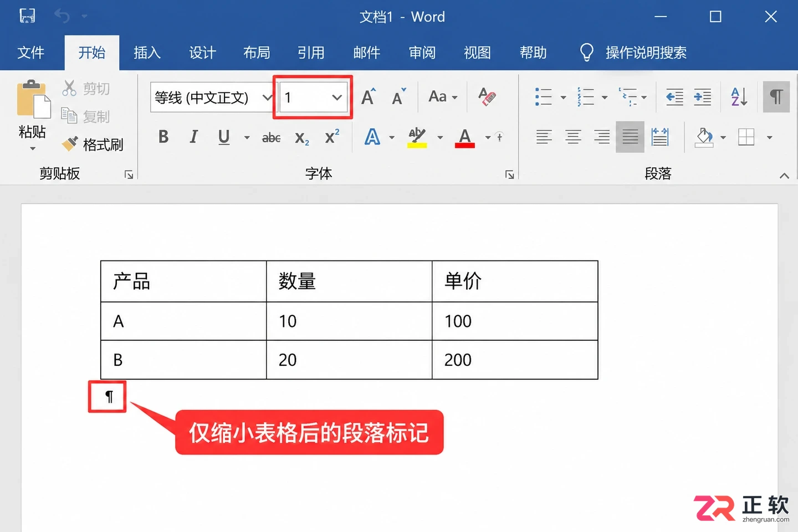Apply the red font color
The width and height of the screenshot is (798, 532).
tap(465, 137)
